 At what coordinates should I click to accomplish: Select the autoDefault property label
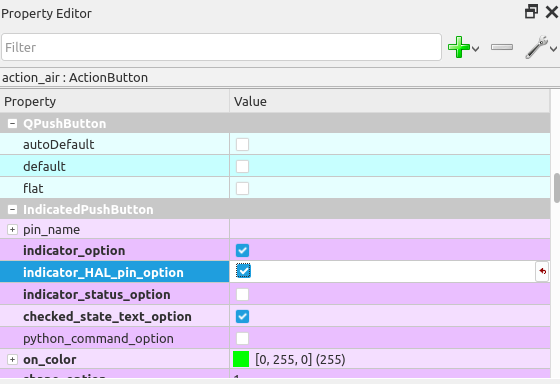[59, 145]
